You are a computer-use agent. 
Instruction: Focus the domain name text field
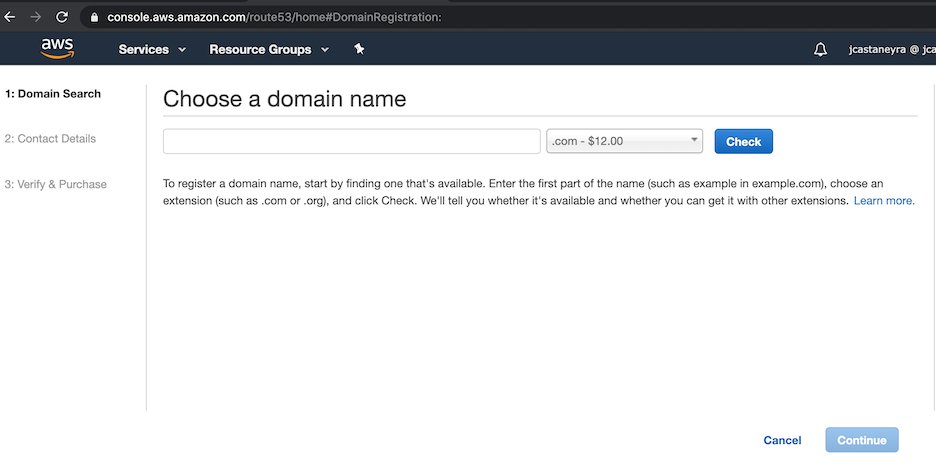click(352, 141)
